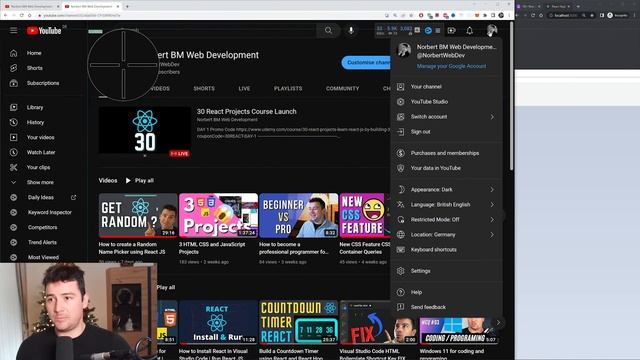The height and width of the screenshot is (360, 640).
Task: Open Windows 11 for coding thumbnail
Action: pyautogui.click(x=459, y=331)
